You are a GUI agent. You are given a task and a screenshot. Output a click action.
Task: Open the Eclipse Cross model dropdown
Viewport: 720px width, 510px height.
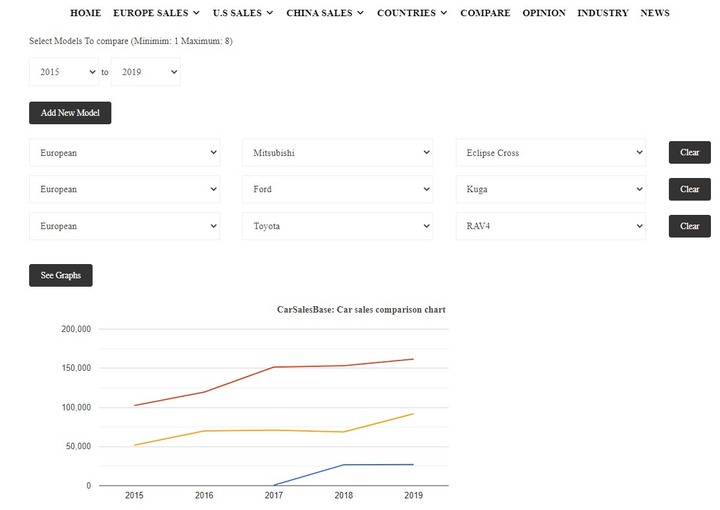pyautogui.click(x=551, y=153)
